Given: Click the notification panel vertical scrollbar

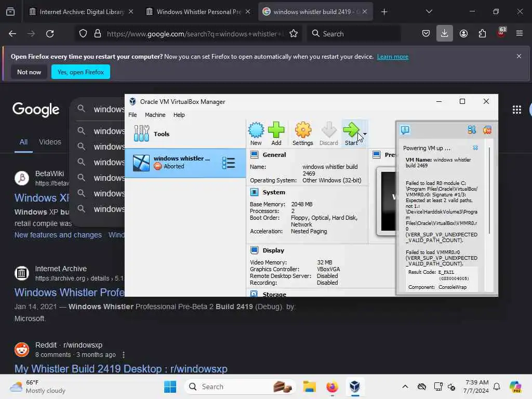Looking at the screenshot, I should 489,191.
